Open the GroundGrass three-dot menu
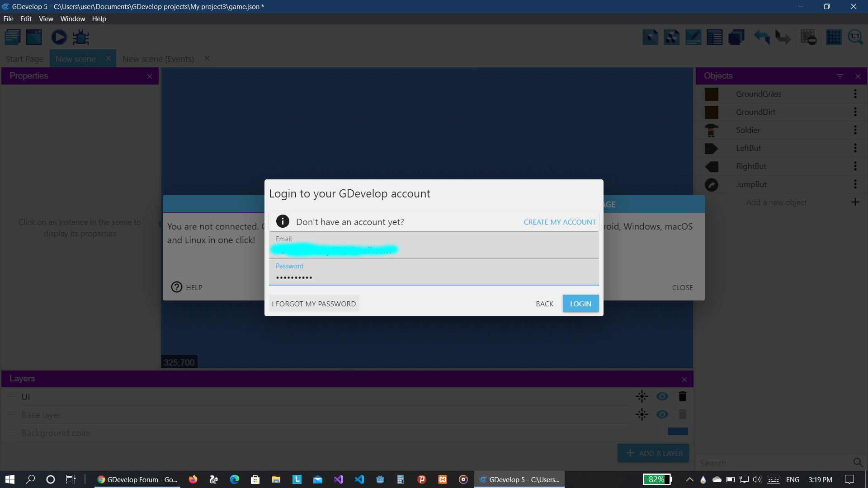 [855, 94]
